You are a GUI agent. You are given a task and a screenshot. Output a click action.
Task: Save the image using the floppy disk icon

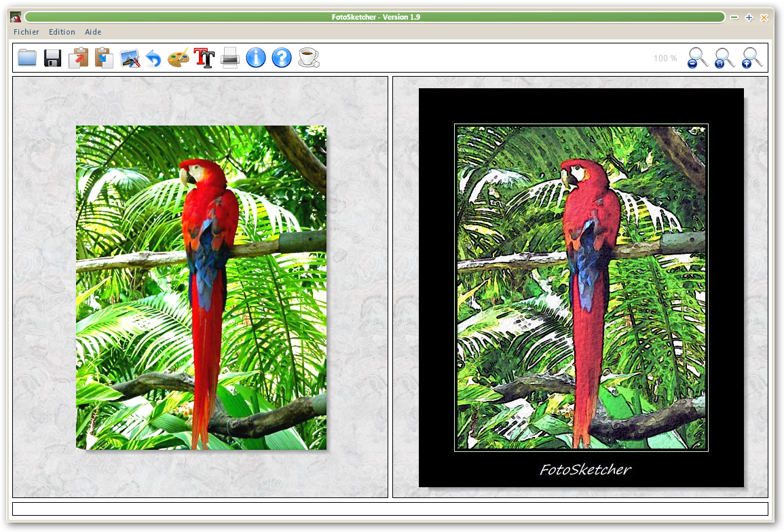53,58
